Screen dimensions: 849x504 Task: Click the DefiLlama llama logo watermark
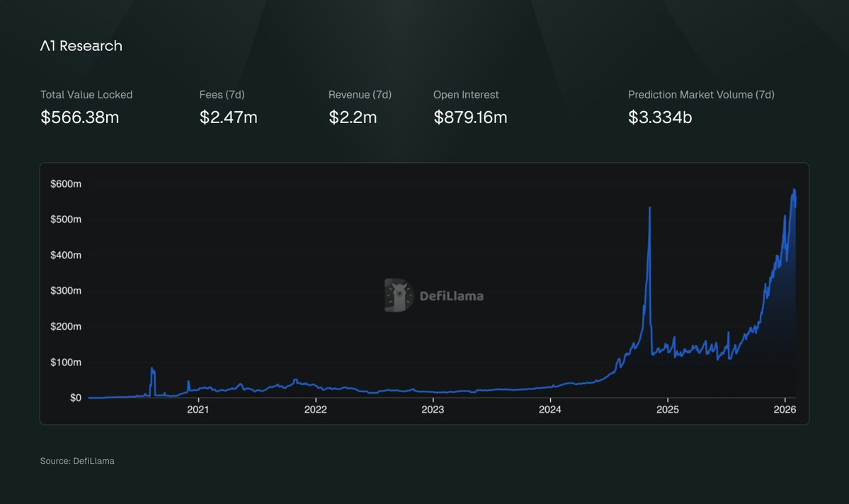[397, 294]
